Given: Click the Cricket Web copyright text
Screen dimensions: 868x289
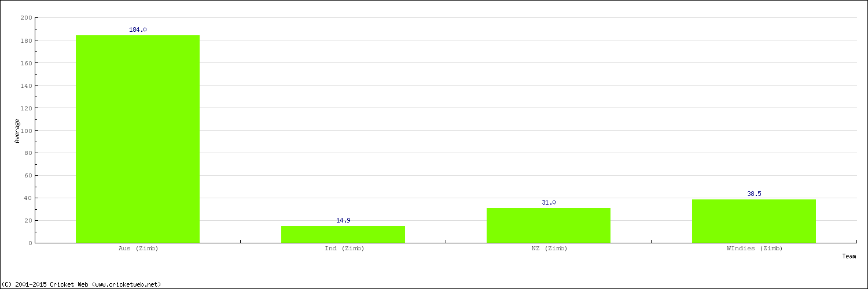Looking at the screenshot, I should coord(81,284).
